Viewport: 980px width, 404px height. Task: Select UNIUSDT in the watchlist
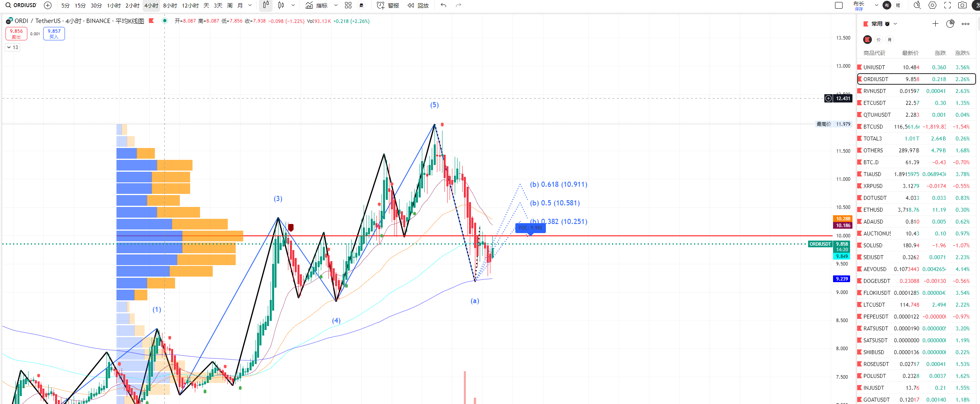point(916,67)
